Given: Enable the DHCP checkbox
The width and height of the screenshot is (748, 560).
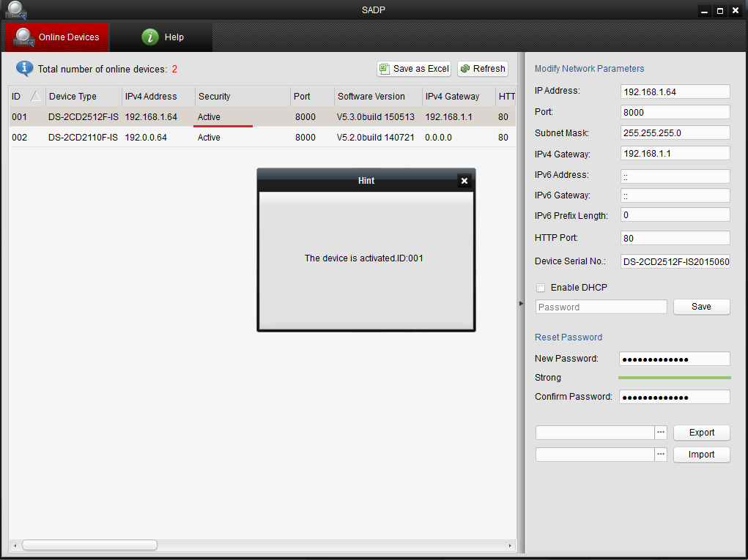Looking at the screenshot, I should [541, 287].
